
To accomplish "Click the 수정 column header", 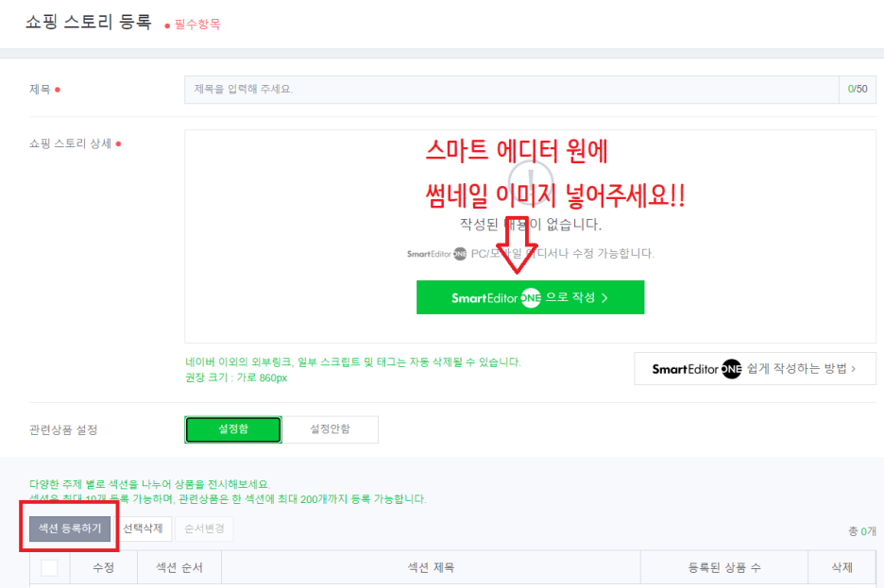I will (104, 568).
